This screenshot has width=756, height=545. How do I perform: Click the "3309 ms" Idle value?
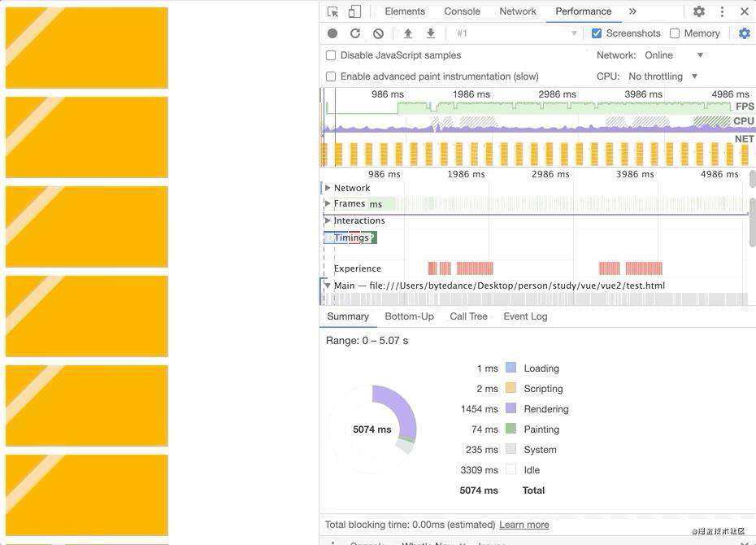(x=480, y=470)
